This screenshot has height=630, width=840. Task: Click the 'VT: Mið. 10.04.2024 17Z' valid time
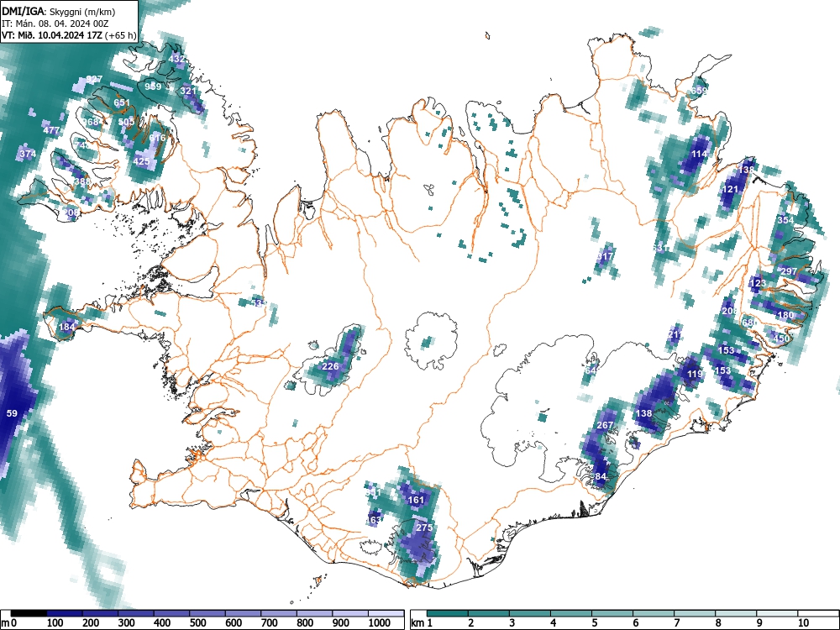[52, 35]
